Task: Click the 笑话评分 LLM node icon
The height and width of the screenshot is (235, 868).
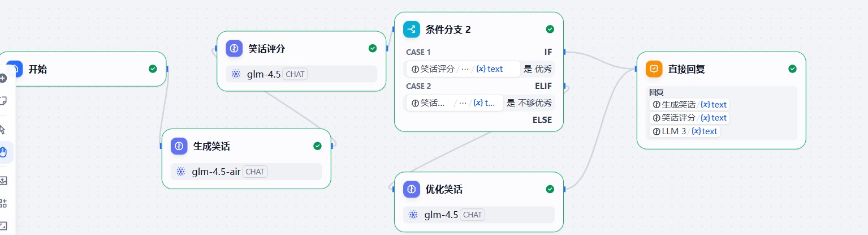Action: (x=234, y=49)
